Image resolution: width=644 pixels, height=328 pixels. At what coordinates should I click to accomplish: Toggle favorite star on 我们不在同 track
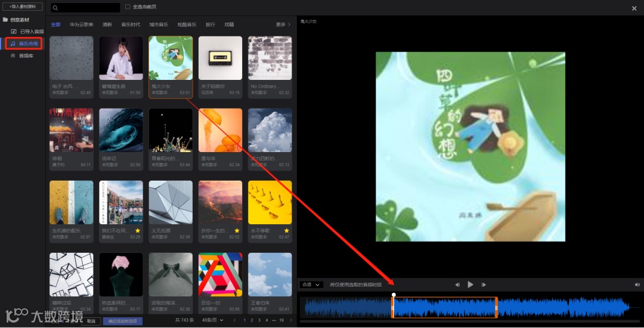pyautogui.click(x=138, y=231)
